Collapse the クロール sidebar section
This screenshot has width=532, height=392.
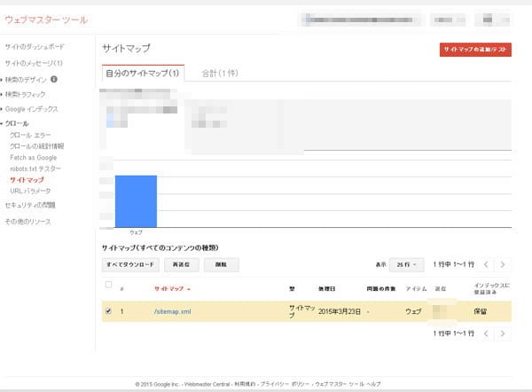(17, 123)
